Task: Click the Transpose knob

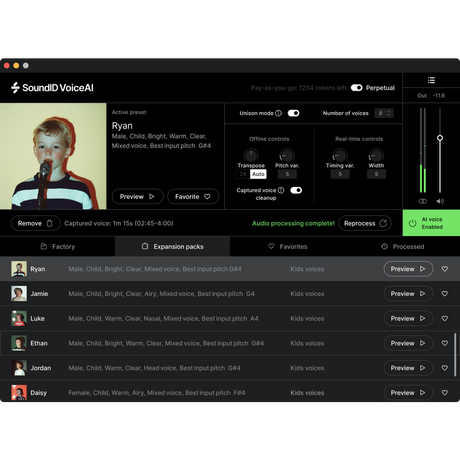Action: tap(251, 155)
